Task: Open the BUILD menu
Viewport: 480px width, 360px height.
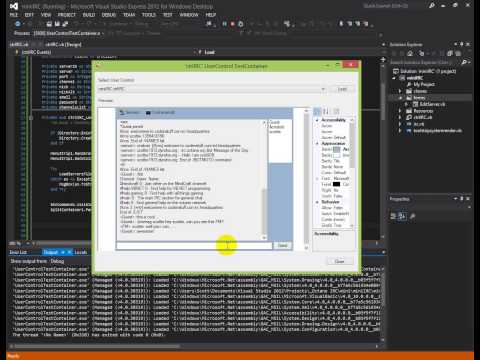Action: 89,15
